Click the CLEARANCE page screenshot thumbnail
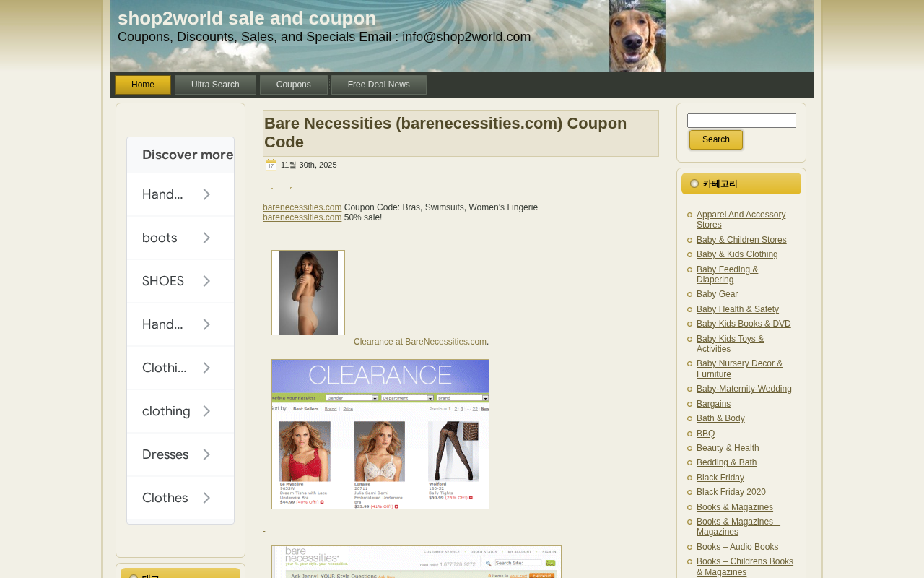The height and width of the screenshot is (578, 924). point(380,434)
